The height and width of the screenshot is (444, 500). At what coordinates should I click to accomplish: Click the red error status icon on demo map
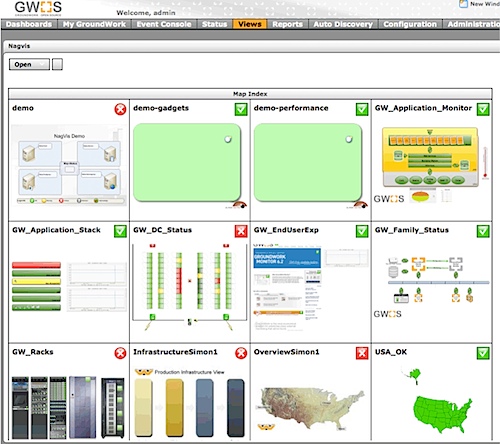pos(120,109)
